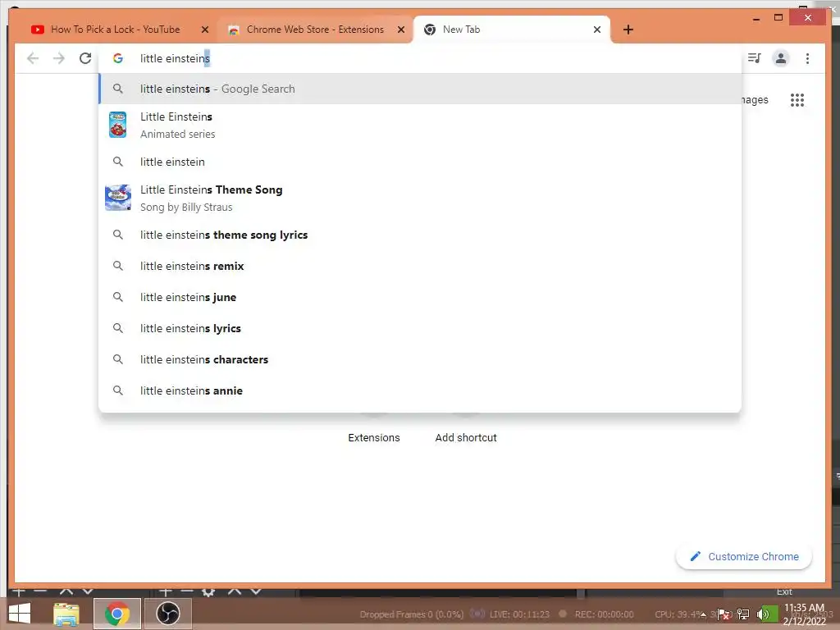Click Customize Chrome button

(744, 557)
